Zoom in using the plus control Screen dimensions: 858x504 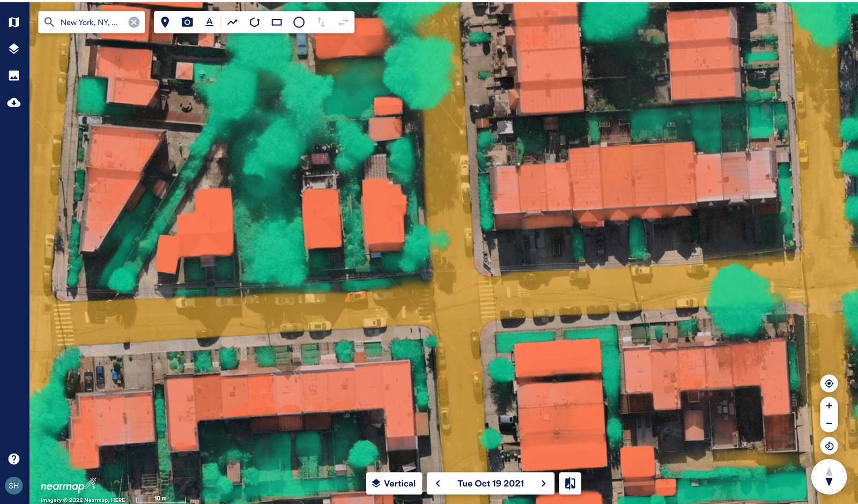point(829,406)
